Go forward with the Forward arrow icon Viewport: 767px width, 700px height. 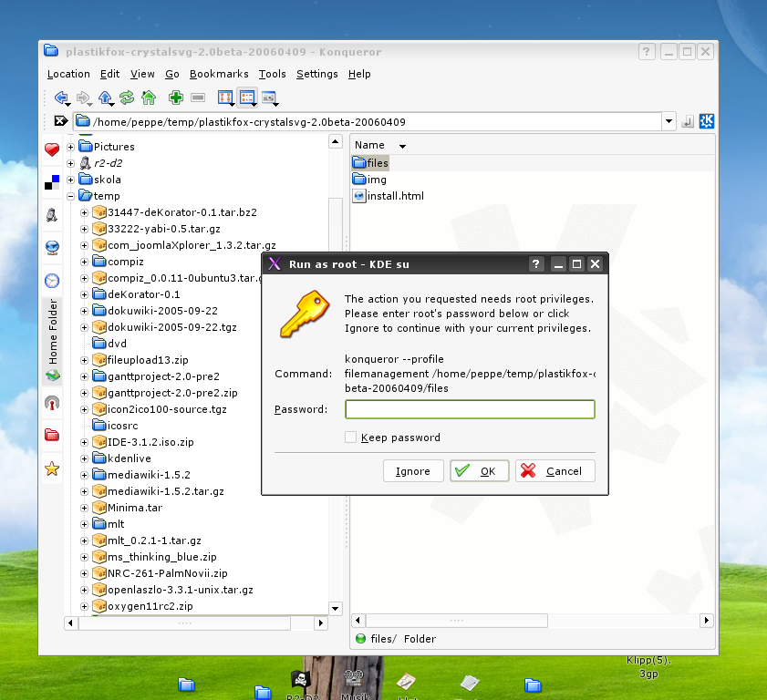(x=83, y=98)
